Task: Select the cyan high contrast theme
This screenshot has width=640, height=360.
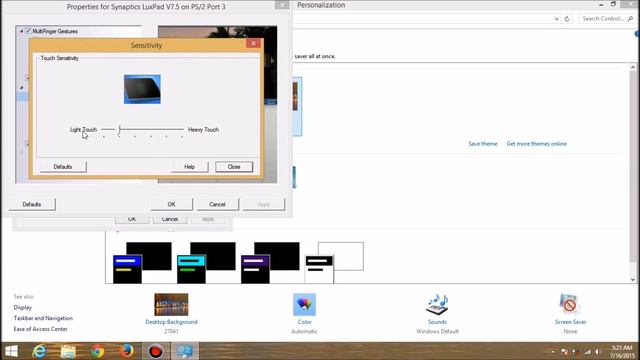Action: [207, 262]
